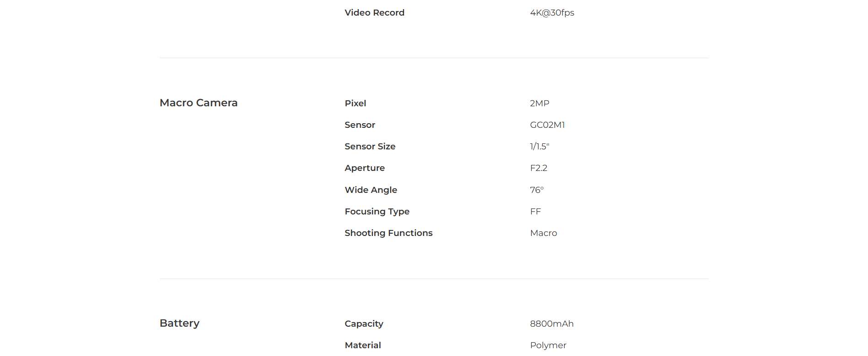Screen dimensions: 868x356
Task: Click the Macro Camera section heading
Action: [199, 103]
